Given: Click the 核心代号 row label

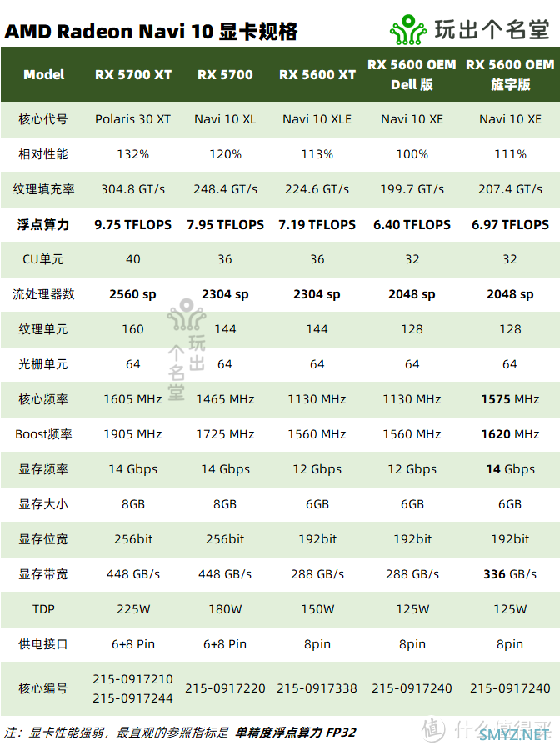Looking at the screenshot, I should (43, 119).
